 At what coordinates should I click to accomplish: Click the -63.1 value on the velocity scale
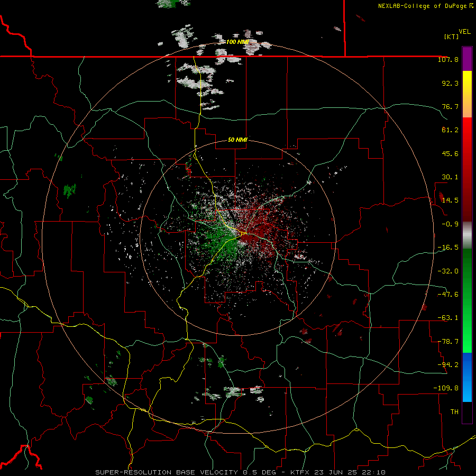coord(448,318)
